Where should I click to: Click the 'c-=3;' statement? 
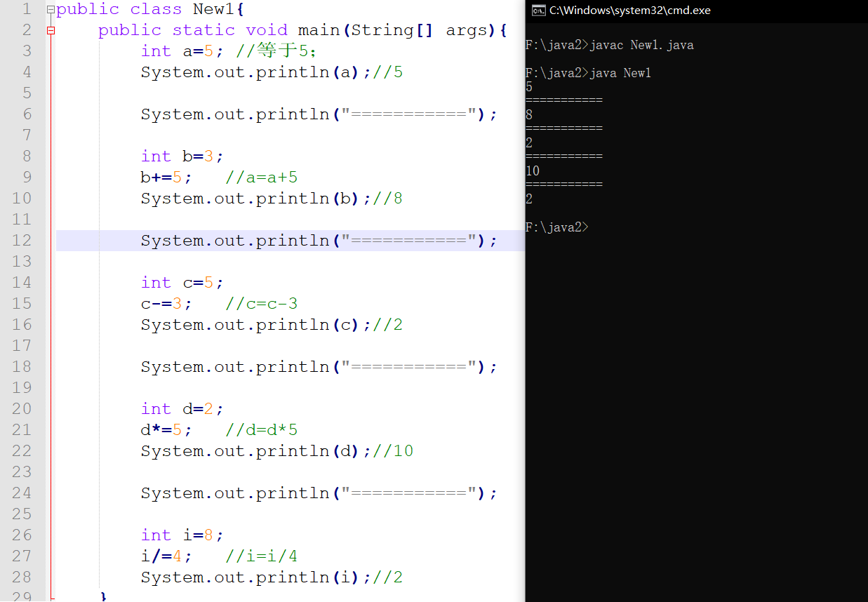[166, 304]
